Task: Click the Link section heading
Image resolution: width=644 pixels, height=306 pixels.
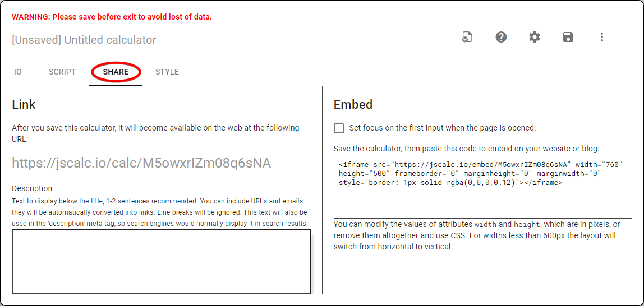Action: click(24, 105)
